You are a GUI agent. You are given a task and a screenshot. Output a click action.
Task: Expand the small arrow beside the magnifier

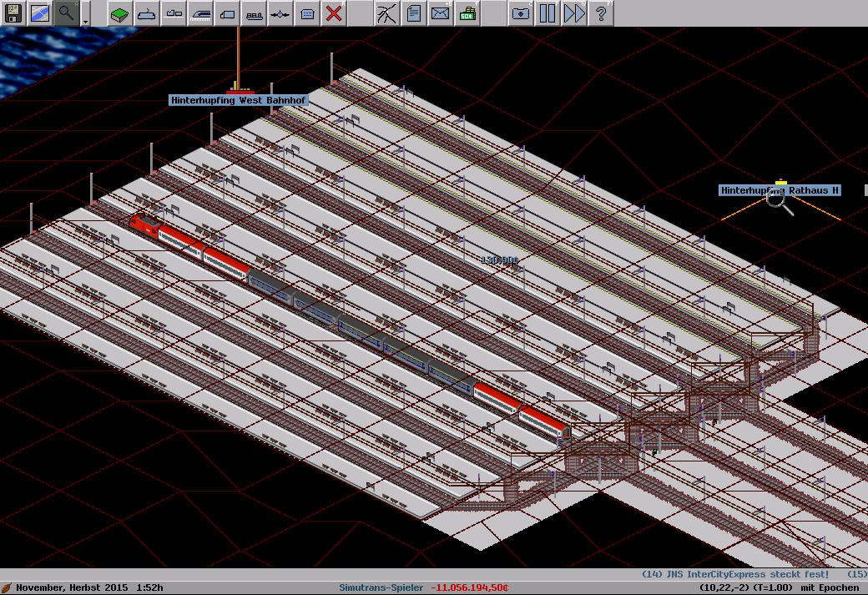pyautogui.click(x=85, y=14)
